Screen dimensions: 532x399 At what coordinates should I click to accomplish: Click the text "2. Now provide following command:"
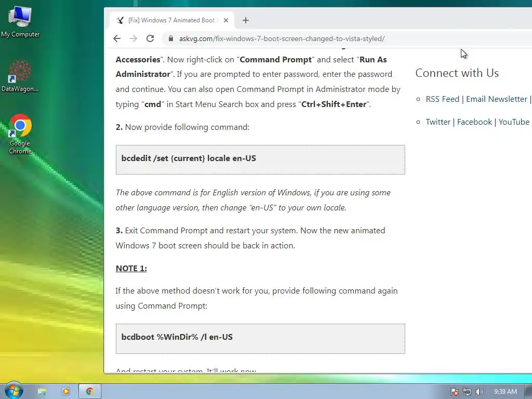pos(182,127)
